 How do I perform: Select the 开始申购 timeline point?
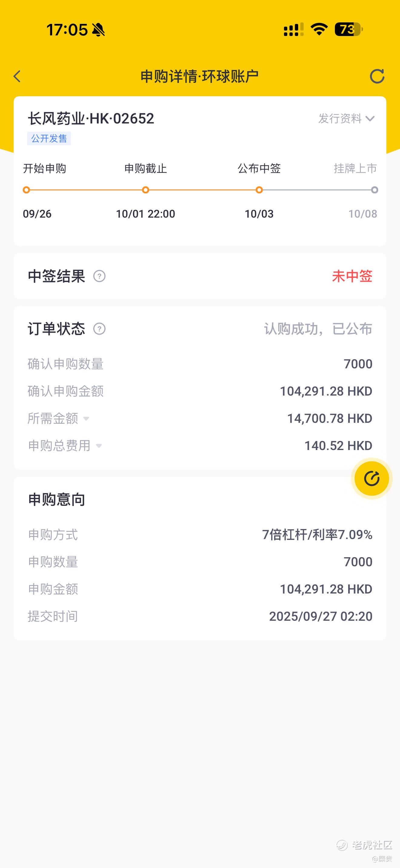(26, 190)
